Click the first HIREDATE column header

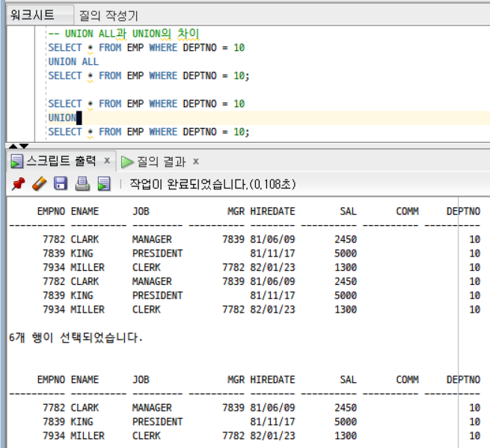[272, 211]
